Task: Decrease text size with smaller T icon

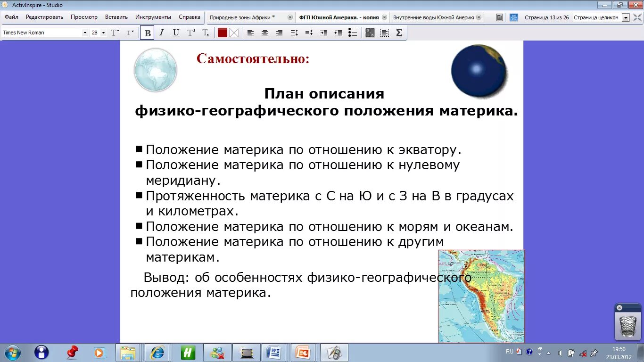Action: [130, 33]
